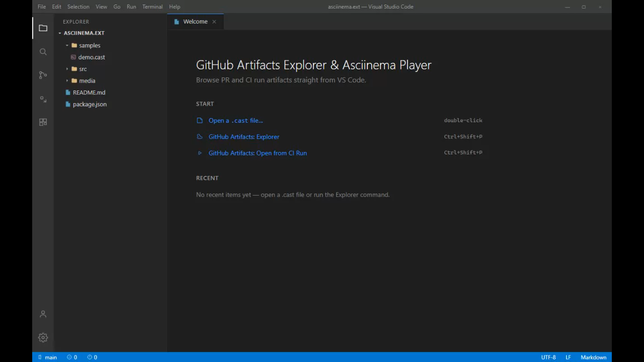Open the Run and Debug icon
Viewport: 644px width, 362px height.
(43, 99)
